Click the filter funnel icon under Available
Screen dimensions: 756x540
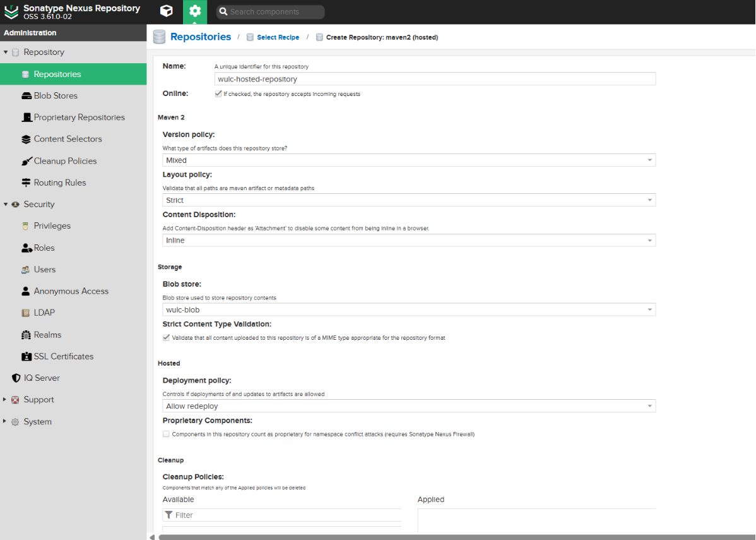[x=168, y=515]
